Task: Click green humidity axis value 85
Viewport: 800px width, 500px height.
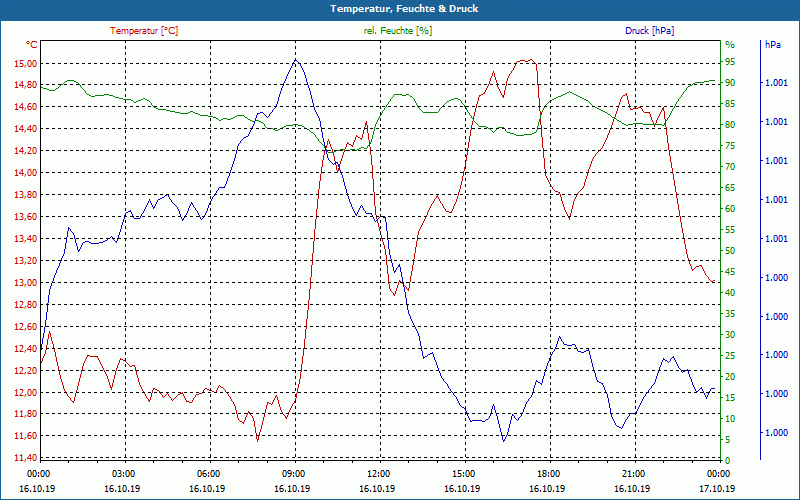Action: (x=730, y=104)
